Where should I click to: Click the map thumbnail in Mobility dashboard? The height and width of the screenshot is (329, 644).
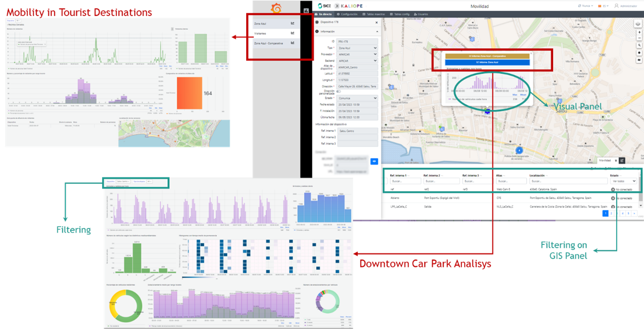point(174,133)
